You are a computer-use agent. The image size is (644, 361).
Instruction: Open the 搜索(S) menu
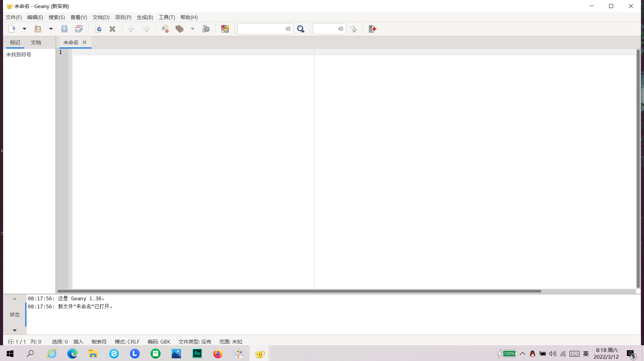tap(57, 17)
